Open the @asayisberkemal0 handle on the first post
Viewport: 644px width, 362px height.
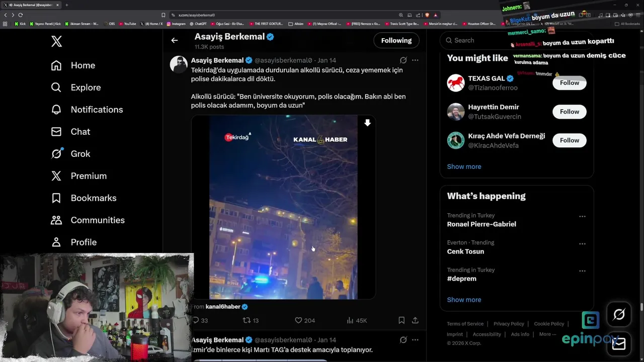tap(283, 60)
